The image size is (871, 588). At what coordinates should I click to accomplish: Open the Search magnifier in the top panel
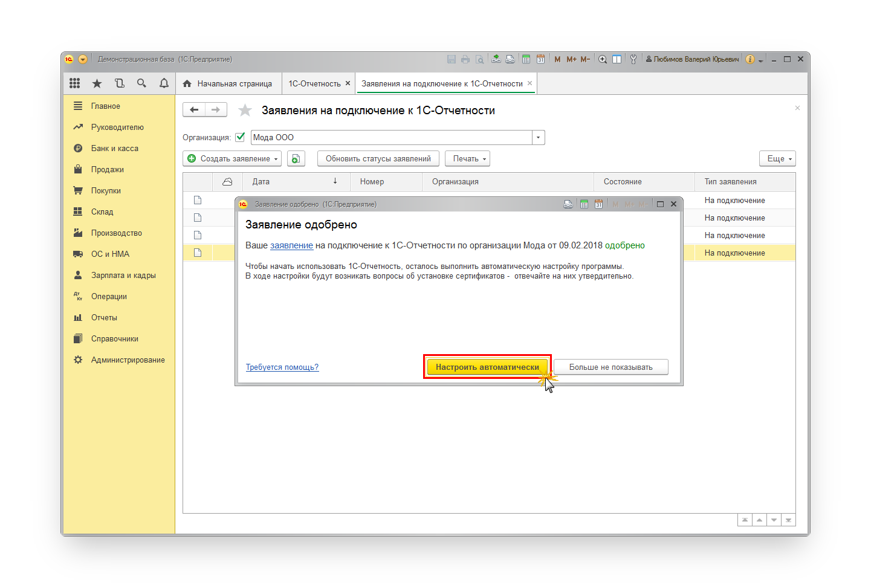pos(141,83)
